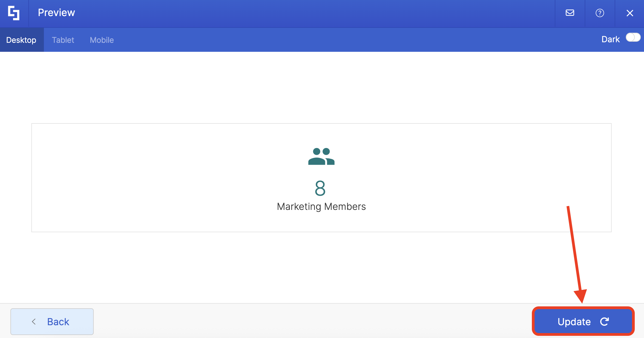This screenshot has height=338, width=644.
Task: Click the Dark label
Action: (x=610, y=40)
